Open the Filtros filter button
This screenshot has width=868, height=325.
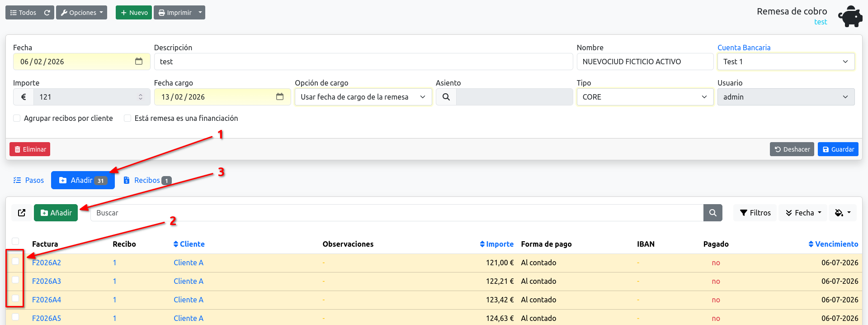coord(755,213)
